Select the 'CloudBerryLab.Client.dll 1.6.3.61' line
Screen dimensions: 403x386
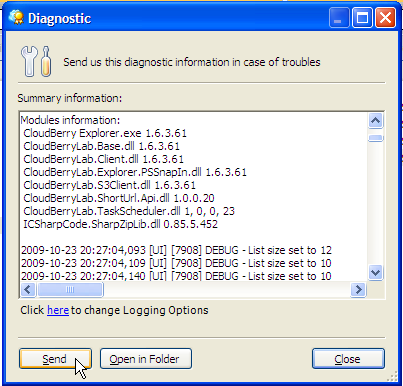point(103,159)
